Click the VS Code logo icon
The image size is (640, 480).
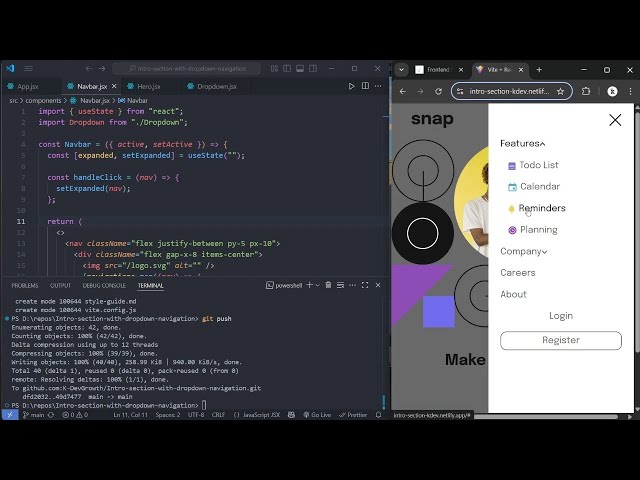coord(10,68)
